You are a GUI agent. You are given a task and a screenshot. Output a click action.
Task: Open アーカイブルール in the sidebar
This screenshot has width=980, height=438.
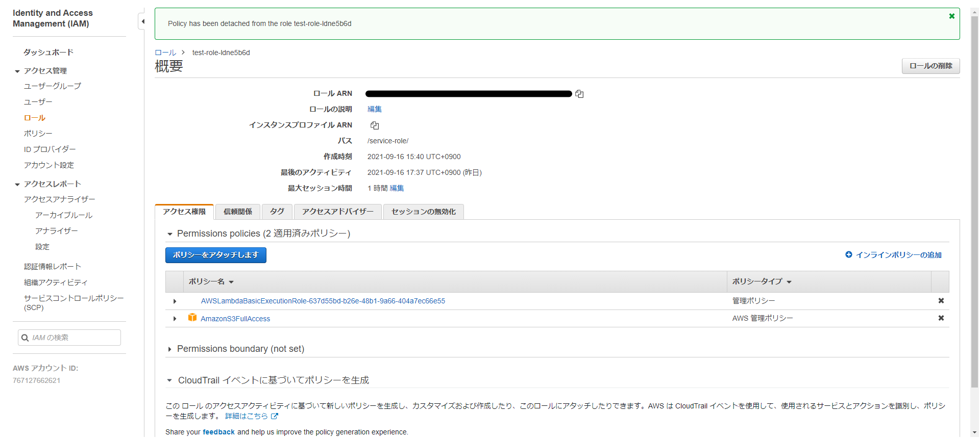point(64,215)
